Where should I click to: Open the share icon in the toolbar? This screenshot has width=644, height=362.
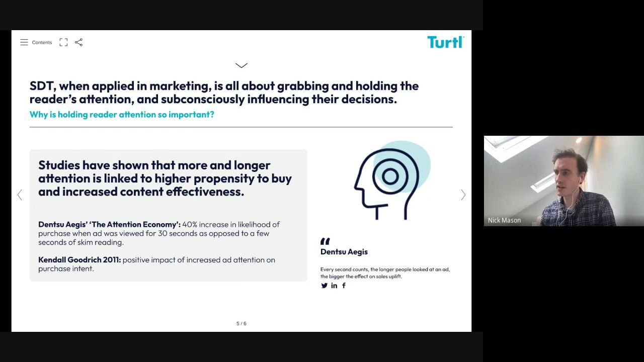[x=78, y=42]
